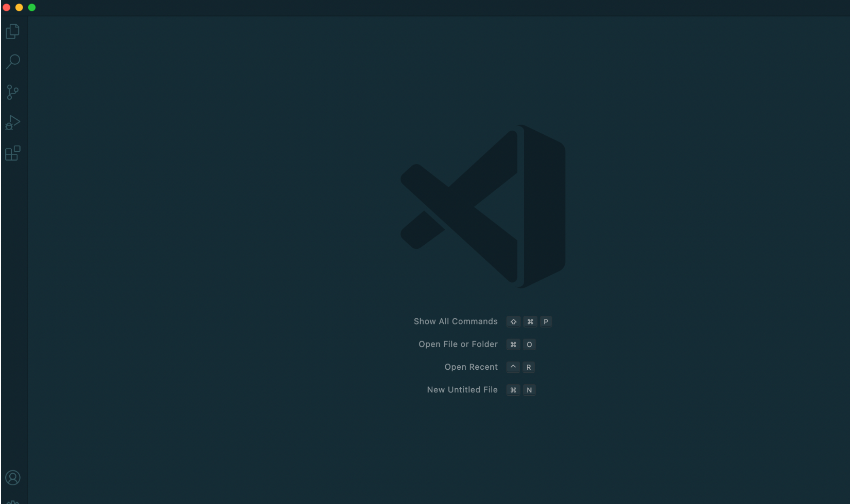Image resolution: width=851 pixels, height=504 pixels.
Task: Click the Show All Commands label
Action: (x=455, y=322)
